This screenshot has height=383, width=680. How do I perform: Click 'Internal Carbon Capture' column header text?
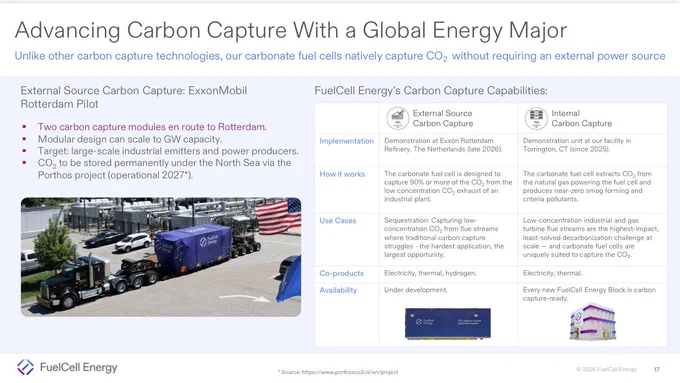pyautogui.click(x=582, y=118)
